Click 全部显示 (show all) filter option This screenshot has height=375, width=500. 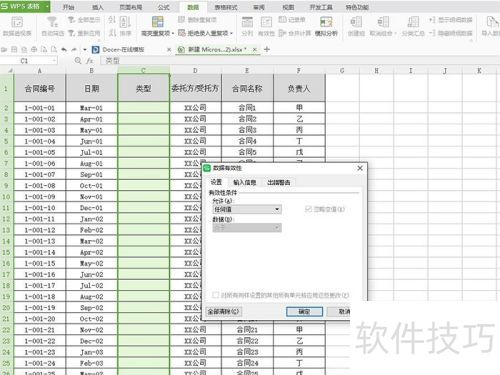[84, 20]
